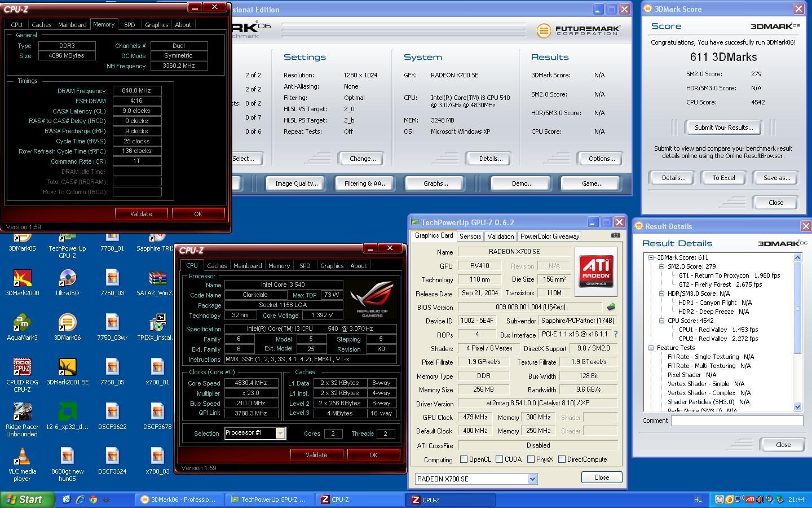812x508 pixels.
Task: Click Save as... in 3DMark Score window
Action: coord(776,178)
